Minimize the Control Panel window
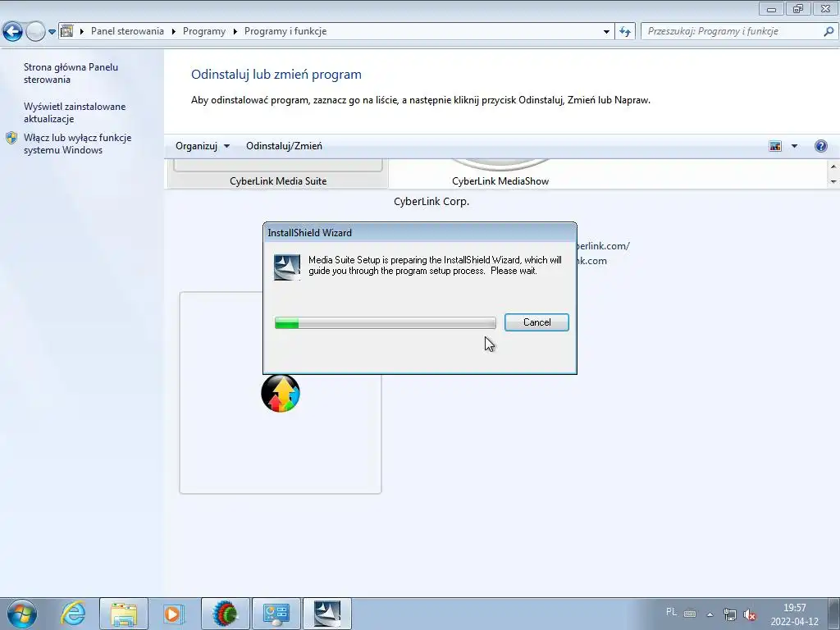 click(771, 8)
